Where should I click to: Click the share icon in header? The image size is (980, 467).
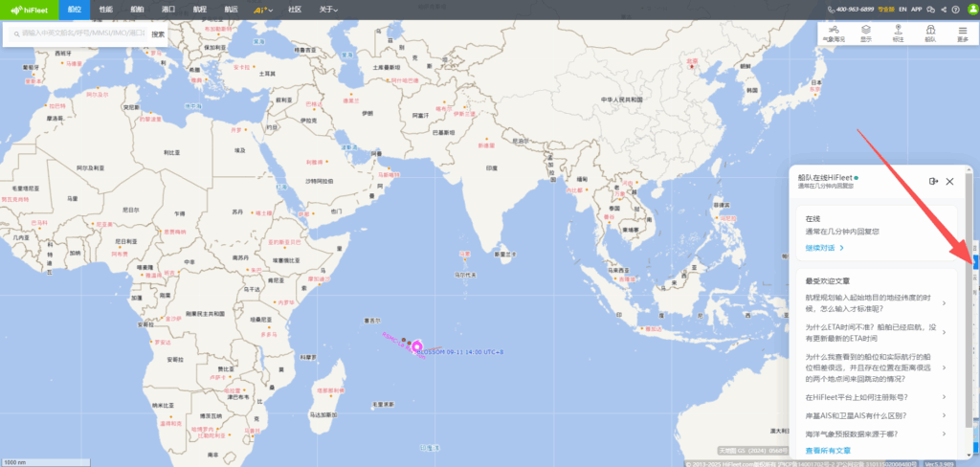click(944, 9)
